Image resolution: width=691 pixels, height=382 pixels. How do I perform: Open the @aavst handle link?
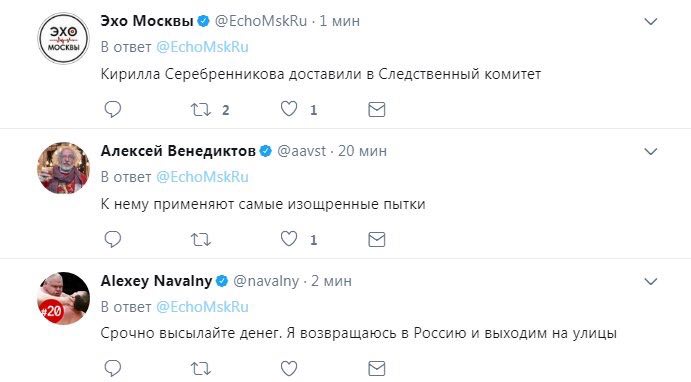pos(301,151)
